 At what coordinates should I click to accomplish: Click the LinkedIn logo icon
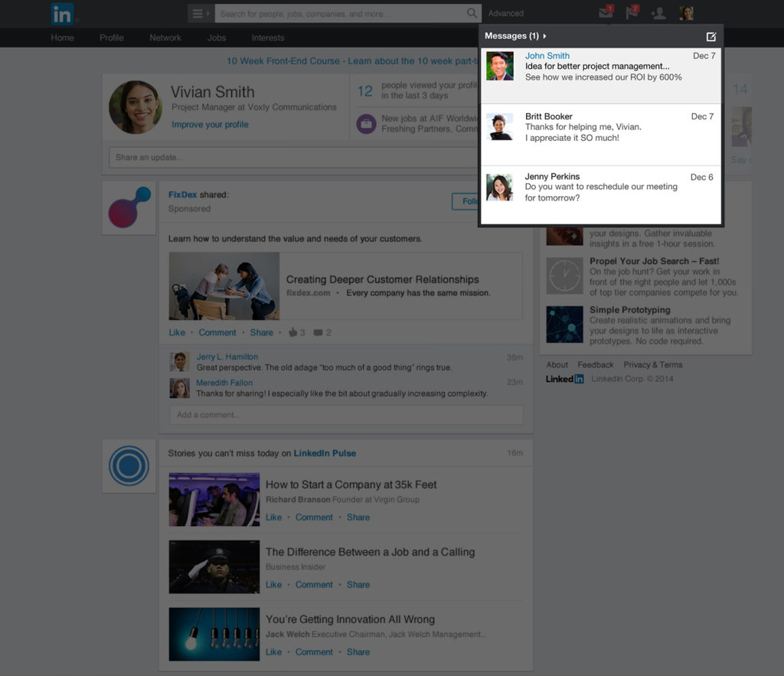[62, 14]
